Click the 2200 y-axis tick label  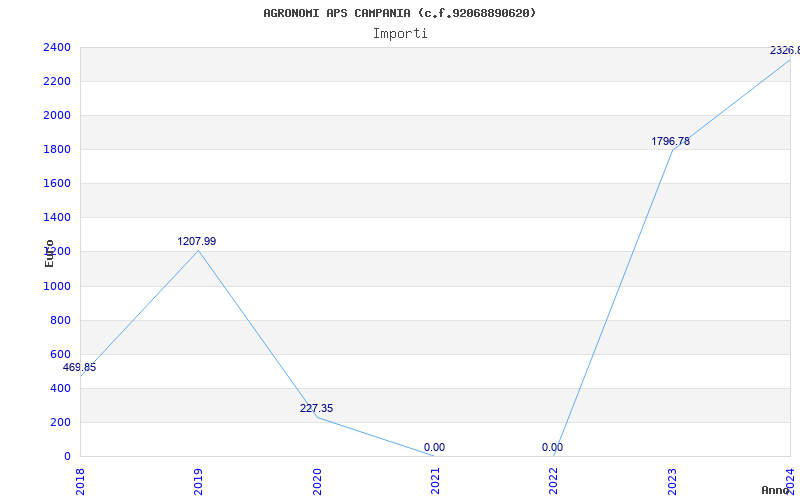(x=57, y=82)
